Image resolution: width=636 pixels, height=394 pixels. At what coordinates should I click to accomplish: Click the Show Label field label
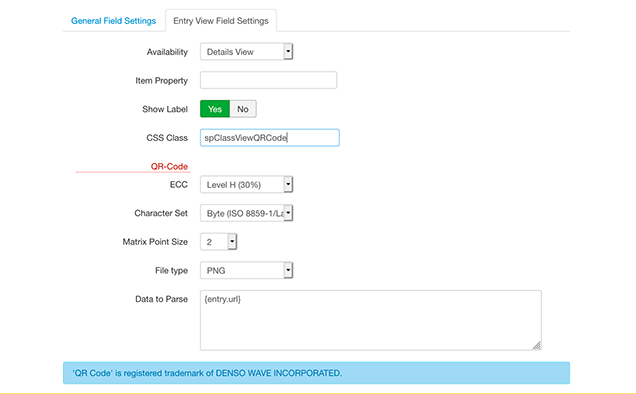165,109
